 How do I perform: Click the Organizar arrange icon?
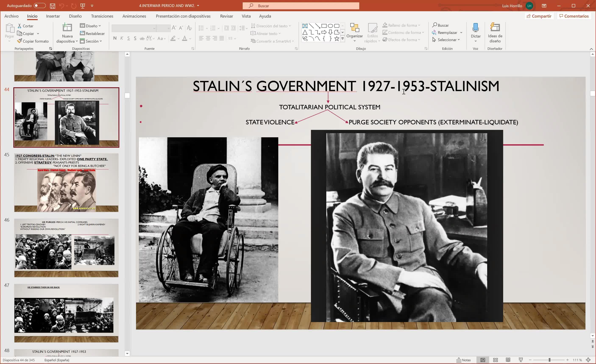pyautogui.click(x=354, y=28)
